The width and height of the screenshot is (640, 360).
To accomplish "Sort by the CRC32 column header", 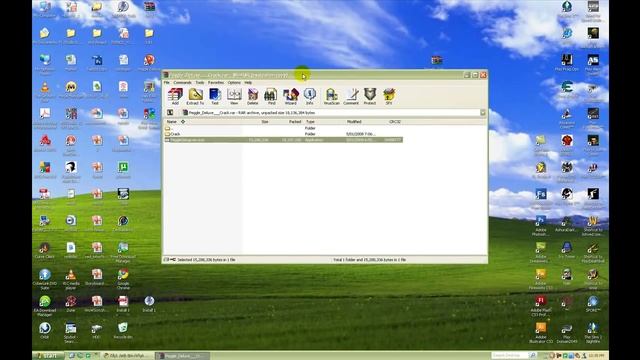I will [395, 122].
